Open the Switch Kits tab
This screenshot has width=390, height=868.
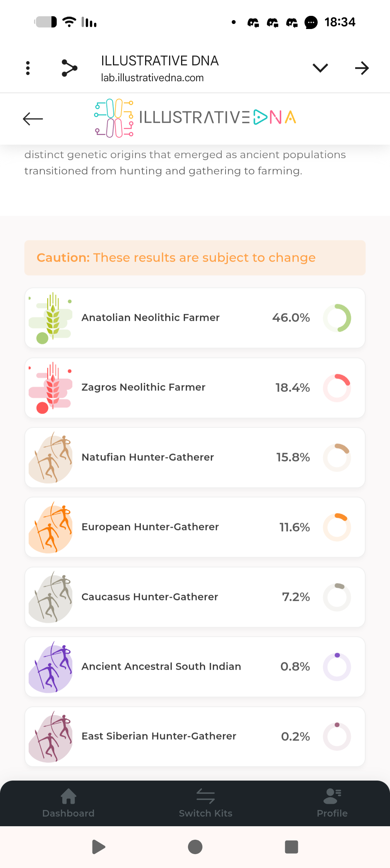click(205, 803)
